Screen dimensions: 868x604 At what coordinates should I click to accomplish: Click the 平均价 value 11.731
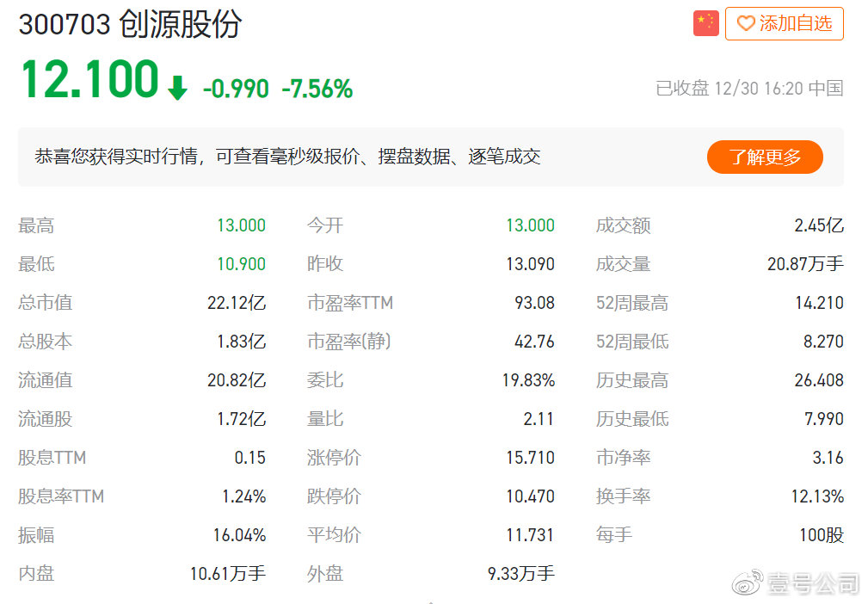530,535
